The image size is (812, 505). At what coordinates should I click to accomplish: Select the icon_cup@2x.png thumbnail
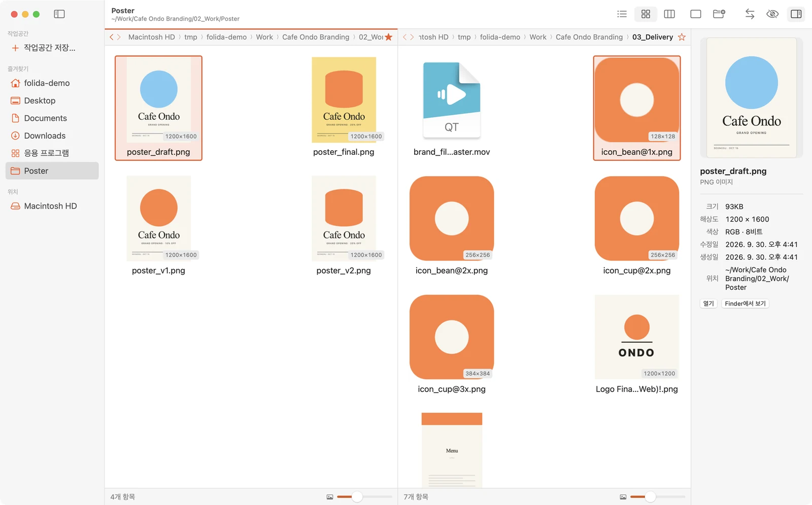637,218
